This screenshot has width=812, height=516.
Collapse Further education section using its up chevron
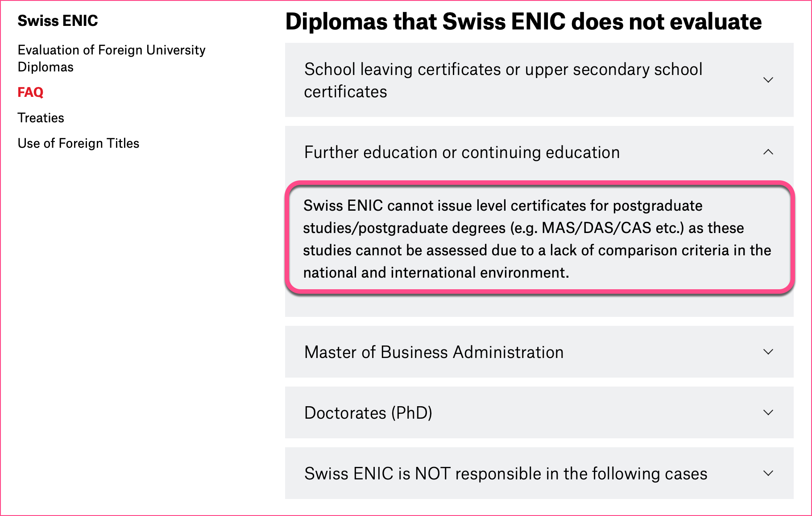[x=768, y=152]
